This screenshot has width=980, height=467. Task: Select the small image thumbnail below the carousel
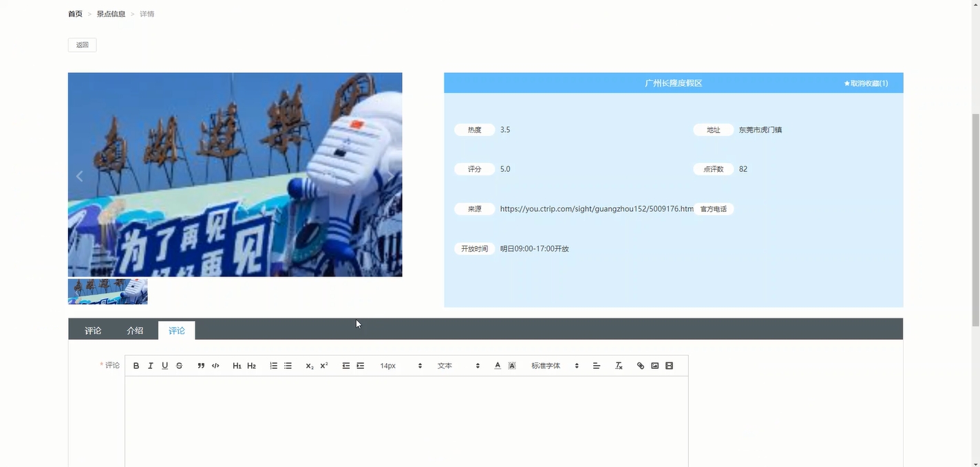tap(107, 291)
